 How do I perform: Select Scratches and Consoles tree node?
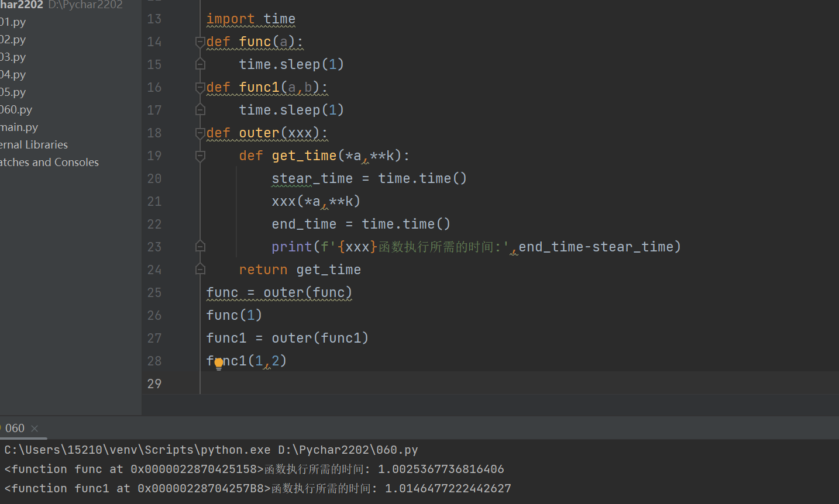point(49,163)
